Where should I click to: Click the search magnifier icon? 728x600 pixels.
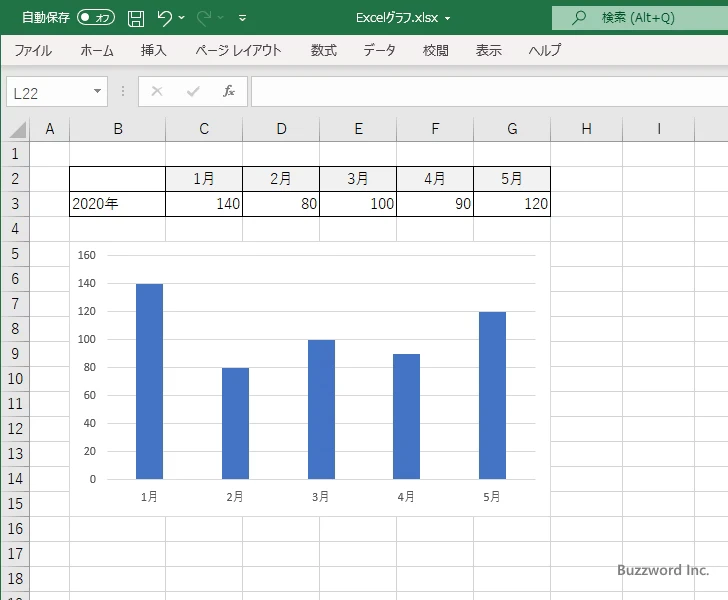578,18
